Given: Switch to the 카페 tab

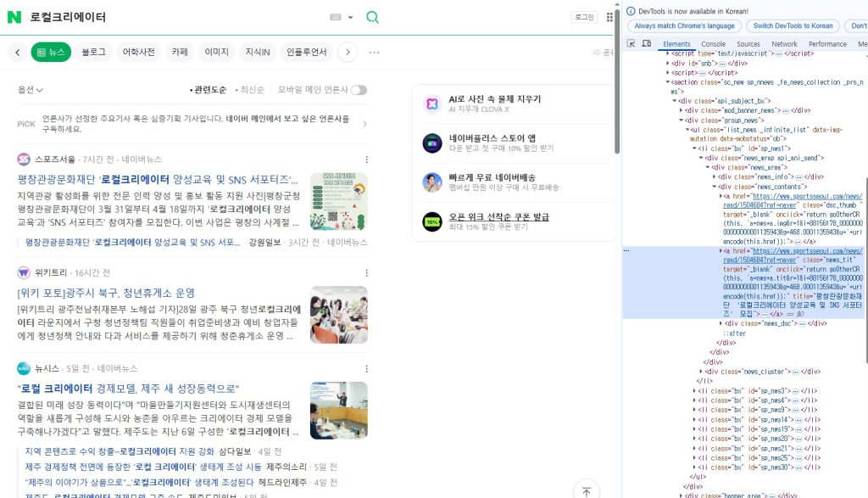Looking at the screenshot, I should (180, 52).
